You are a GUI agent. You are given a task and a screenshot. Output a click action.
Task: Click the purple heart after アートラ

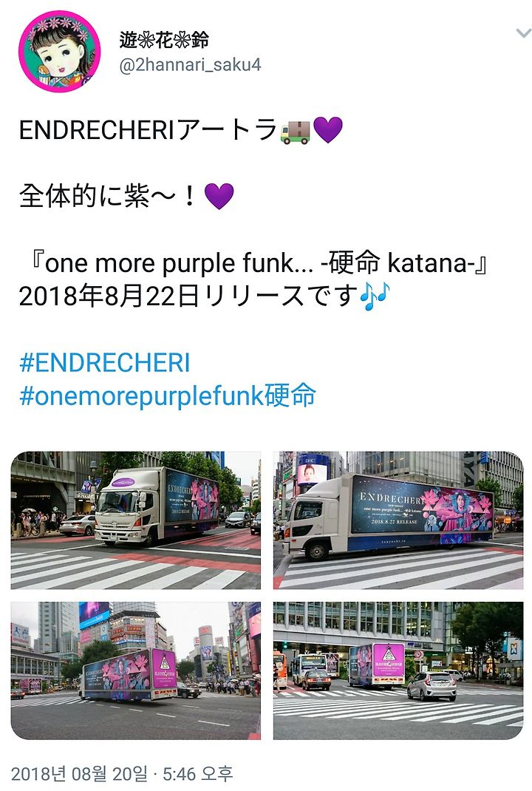coord(328,130)
